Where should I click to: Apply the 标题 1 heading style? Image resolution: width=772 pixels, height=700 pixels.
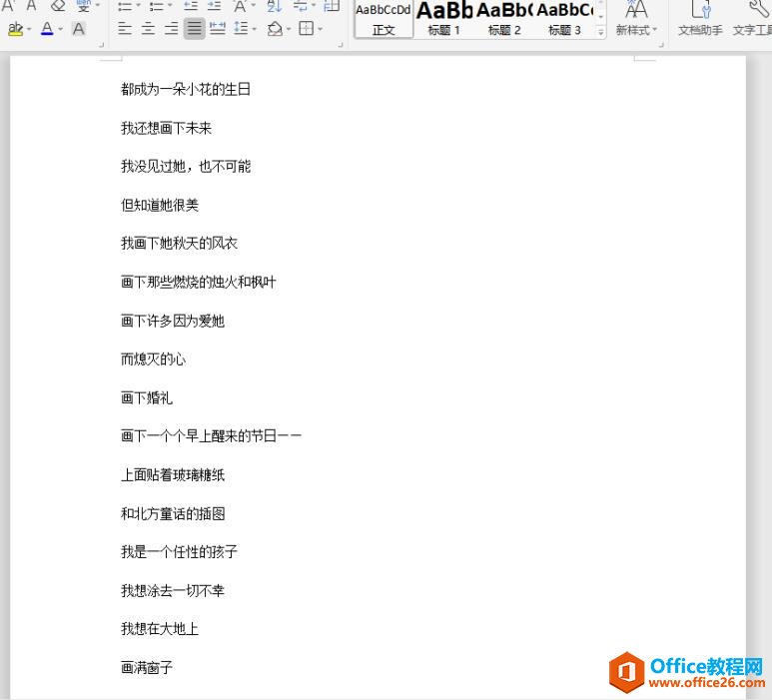coord(444,19)
